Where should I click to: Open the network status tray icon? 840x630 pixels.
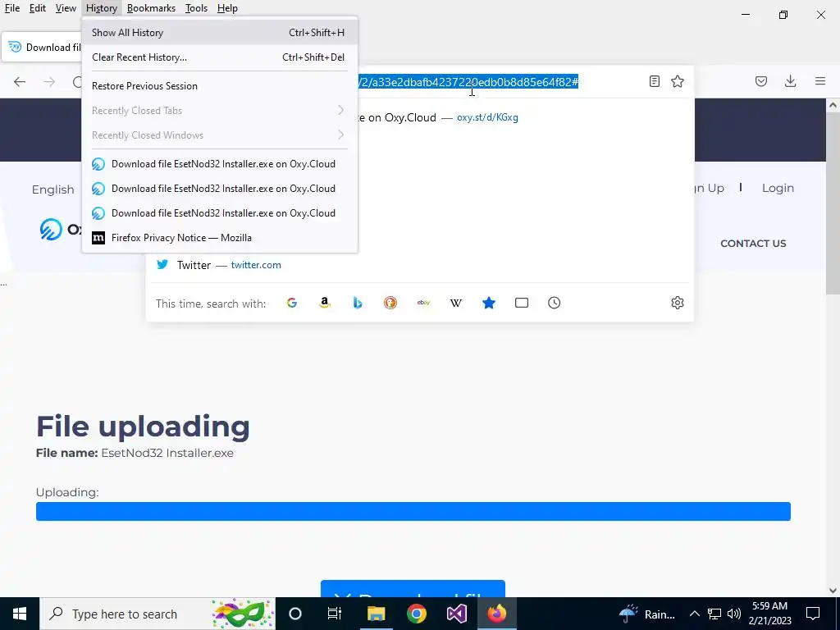coord(714,614)
